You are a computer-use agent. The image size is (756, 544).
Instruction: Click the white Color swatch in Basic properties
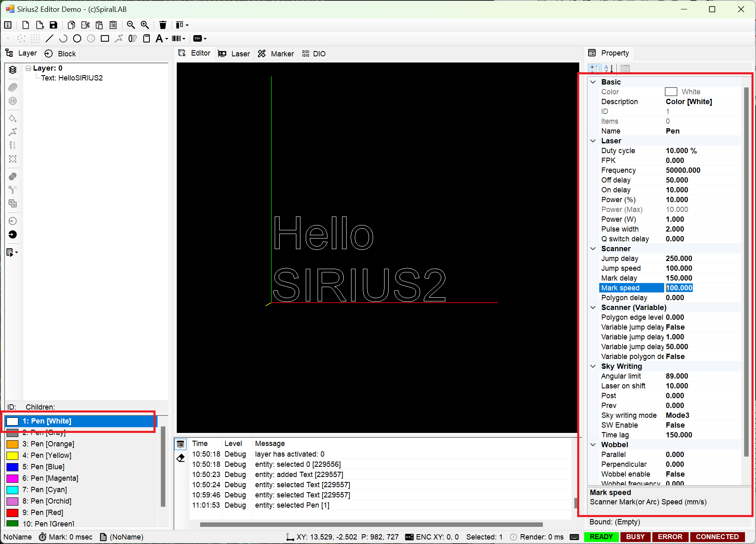(671, 92)
